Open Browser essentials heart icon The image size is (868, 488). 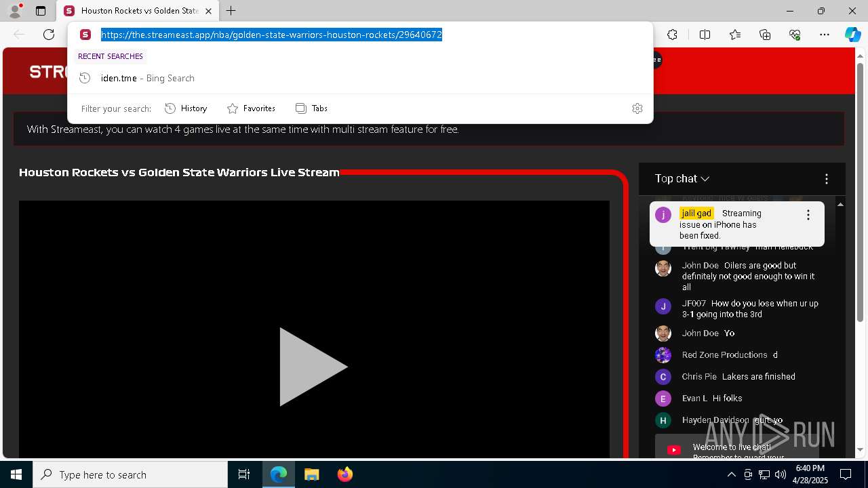(x=795, y=35)
